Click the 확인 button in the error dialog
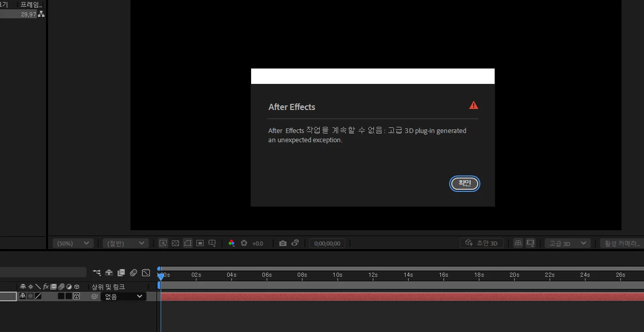 464,183
